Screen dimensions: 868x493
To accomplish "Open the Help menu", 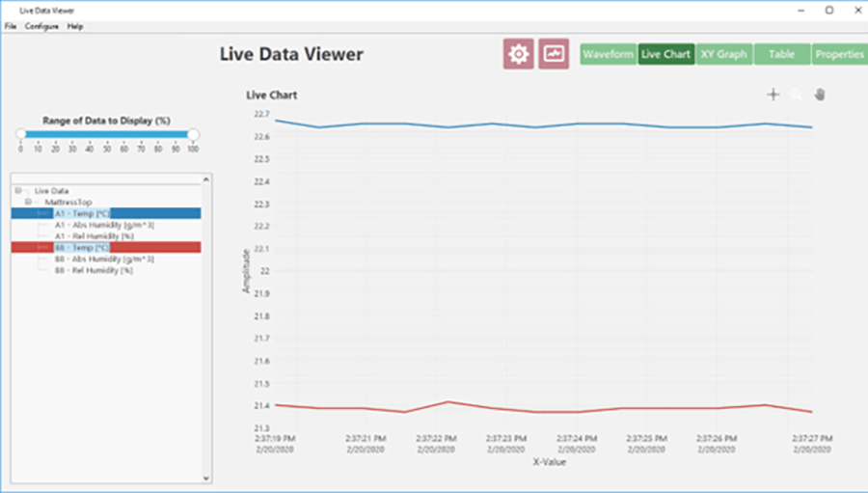I will [x=74, y=26].
